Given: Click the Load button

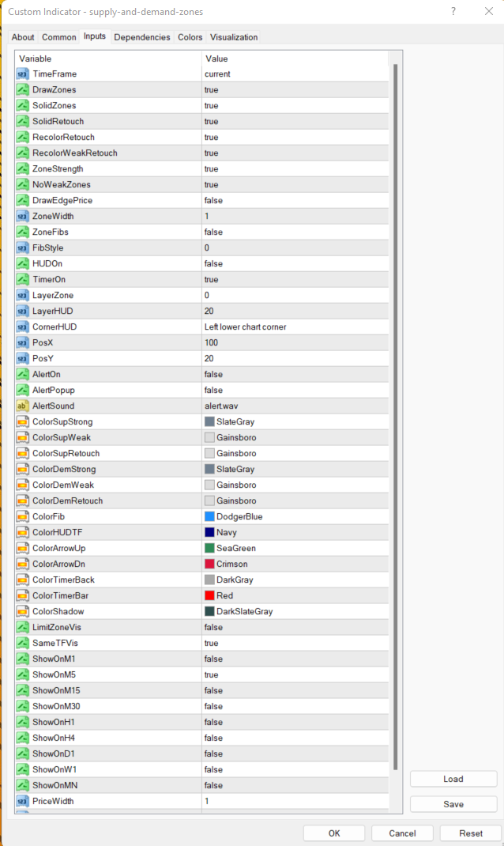Looking at the screenshot, I should [x=453, y=779].
